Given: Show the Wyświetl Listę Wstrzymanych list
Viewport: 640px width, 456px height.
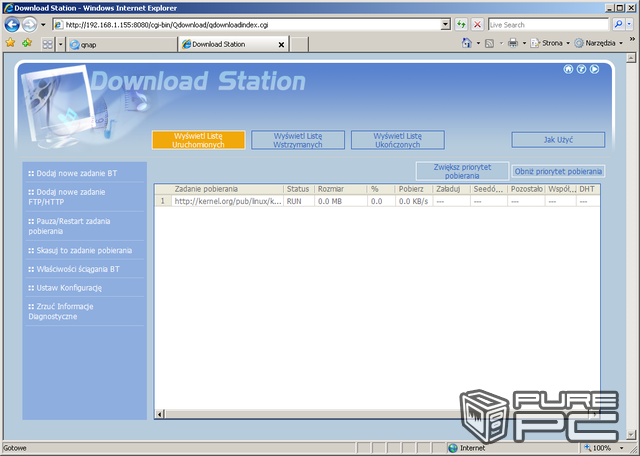Looking at the screenshot, I should [298, 140].
